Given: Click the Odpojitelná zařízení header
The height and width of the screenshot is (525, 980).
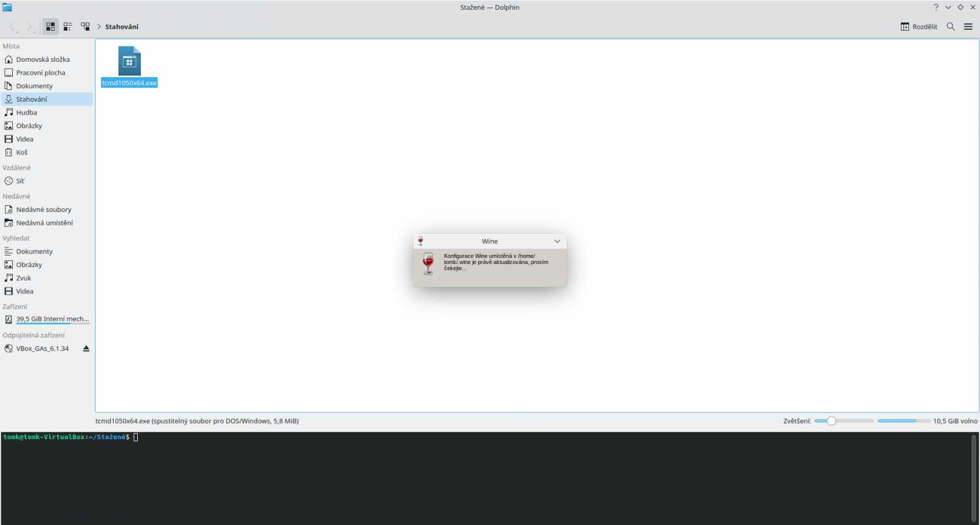Looking at the screenshot, I should coord(34,335).
